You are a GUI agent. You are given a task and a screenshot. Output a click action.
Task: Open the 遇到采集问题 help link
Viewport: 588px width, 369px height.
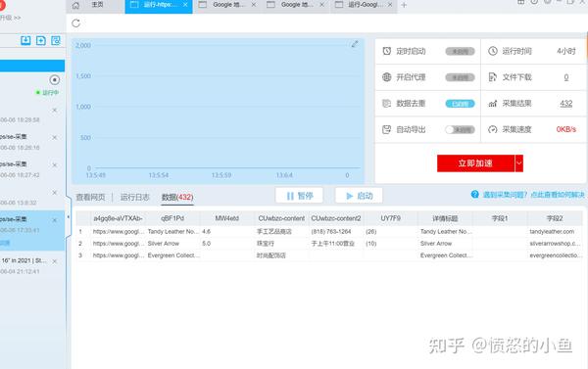(x=534, y=195)
